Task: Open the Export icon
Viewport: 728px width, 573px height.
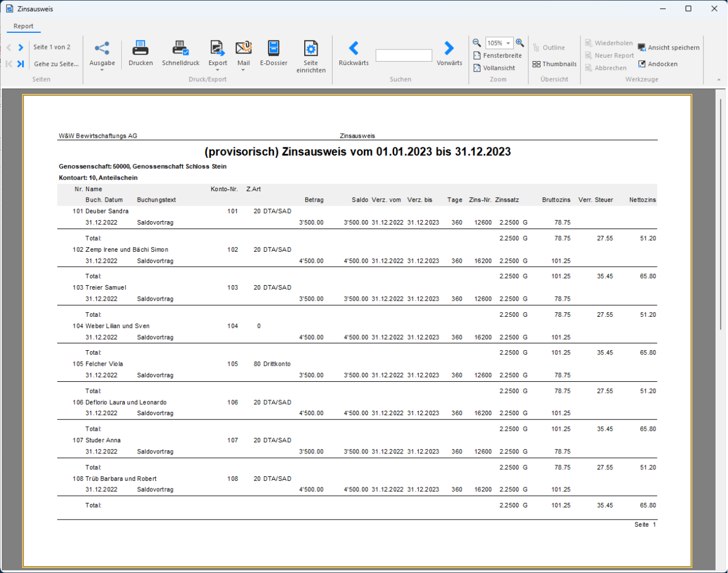Action: pos(217,48)
